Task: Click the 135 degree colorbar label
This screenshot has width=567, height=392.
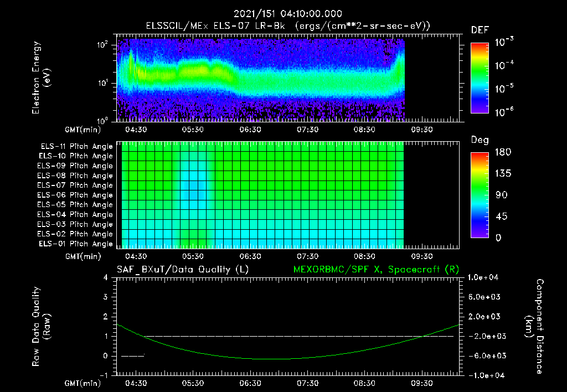Action: (503, 174)
